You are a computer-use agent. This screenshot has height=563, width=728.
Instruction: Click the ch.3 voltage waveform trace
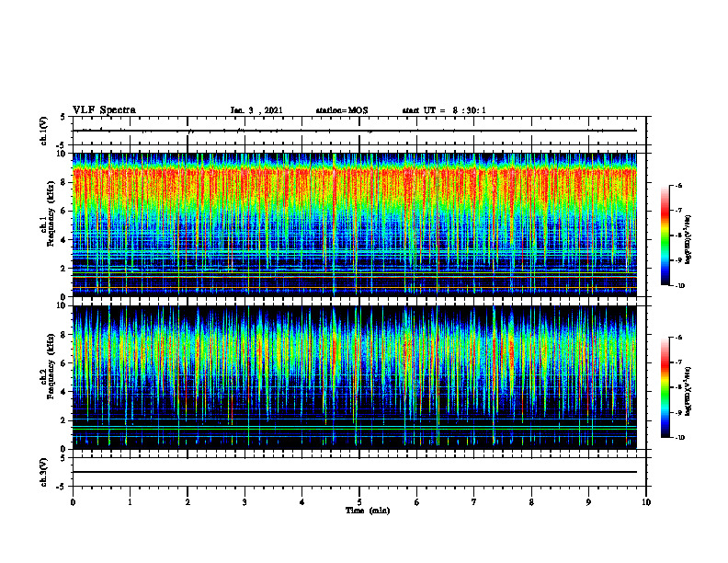355,472
